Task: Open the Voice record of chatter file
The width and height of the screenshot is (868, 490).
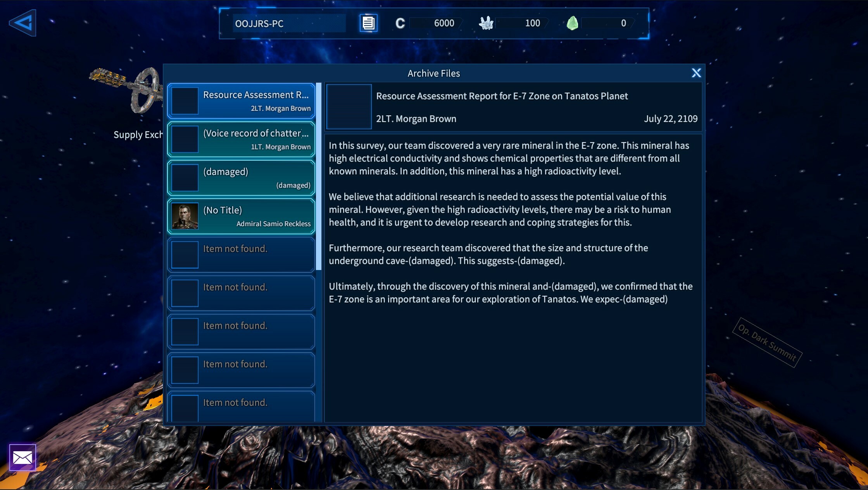Action: [241, 139]
